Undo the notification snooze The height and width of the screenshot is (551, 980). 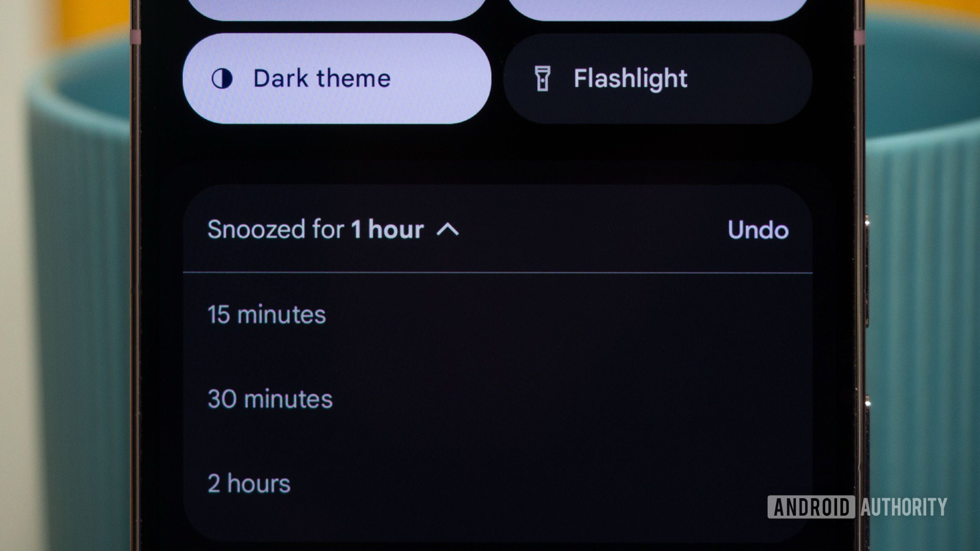coord(758,230)
